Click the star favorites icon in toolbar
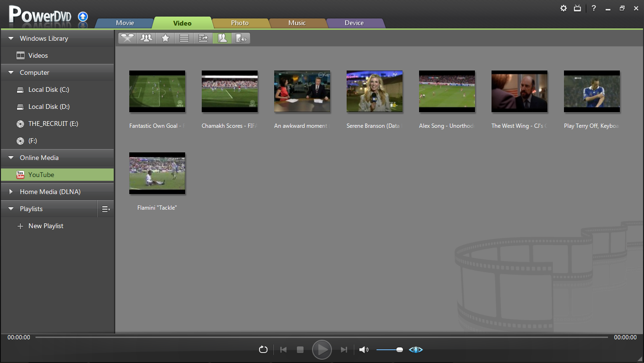The width and height of the screenshot is (644, 363). click(165, 38)
